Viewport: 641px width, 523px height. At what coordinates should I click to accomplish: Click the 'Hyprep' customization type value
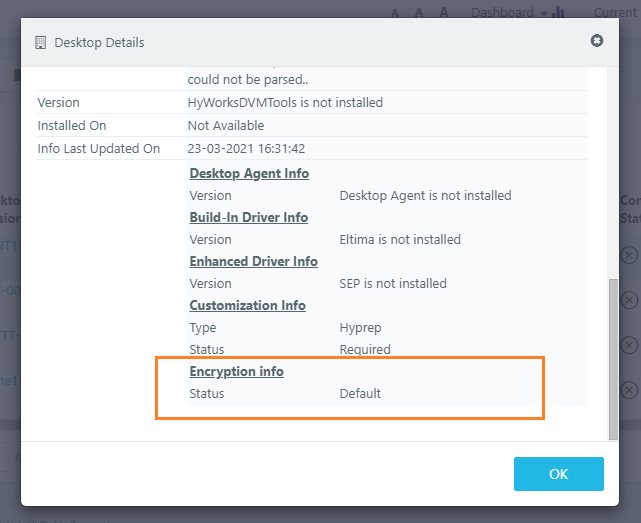(x=360, y=327)
